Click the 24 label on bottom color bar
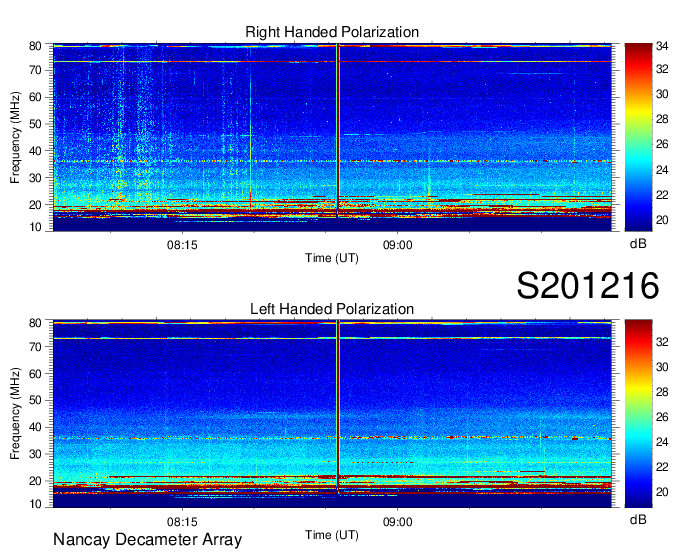The width and height of the screenshot is (680, 552). pos(662,442)
